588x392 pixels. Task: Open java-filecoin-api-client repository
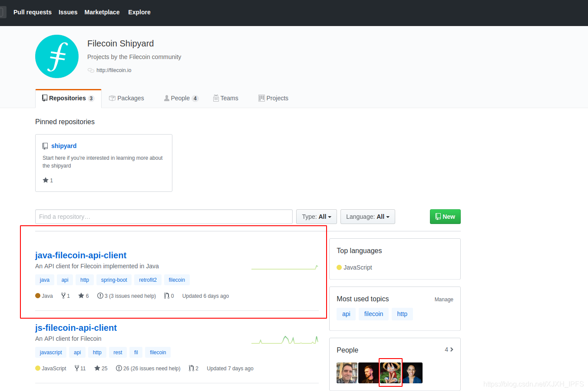tap(81, 255)
